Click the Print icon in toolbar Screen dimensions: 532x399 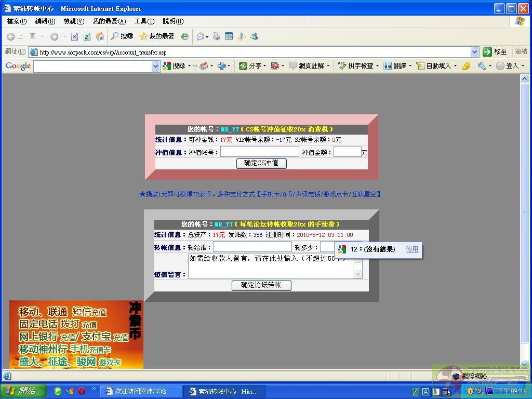point(216,36)
